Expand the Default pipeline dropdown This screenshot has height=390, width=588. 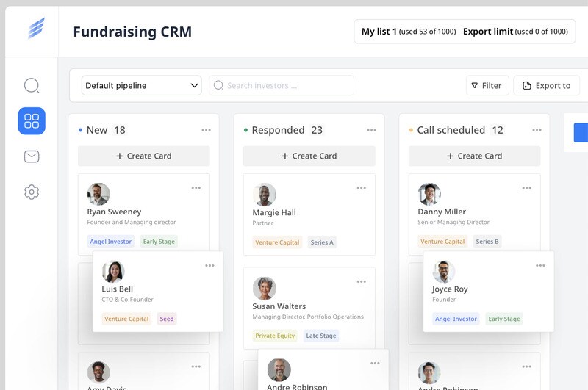click(142, 85)
